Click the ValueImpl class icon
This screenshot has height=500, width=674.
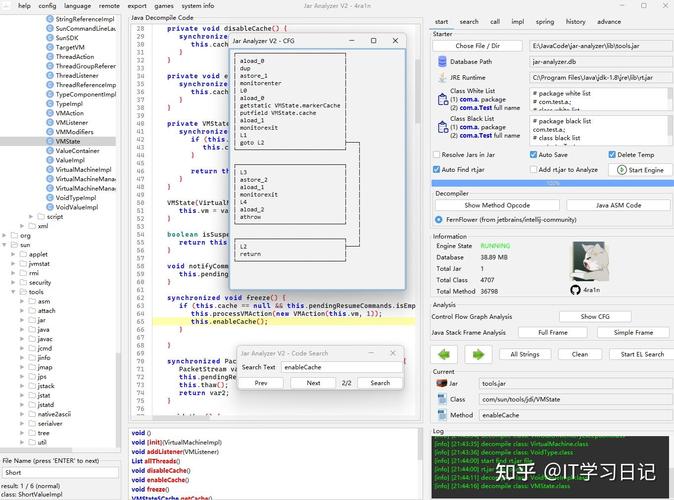[50, 160]
